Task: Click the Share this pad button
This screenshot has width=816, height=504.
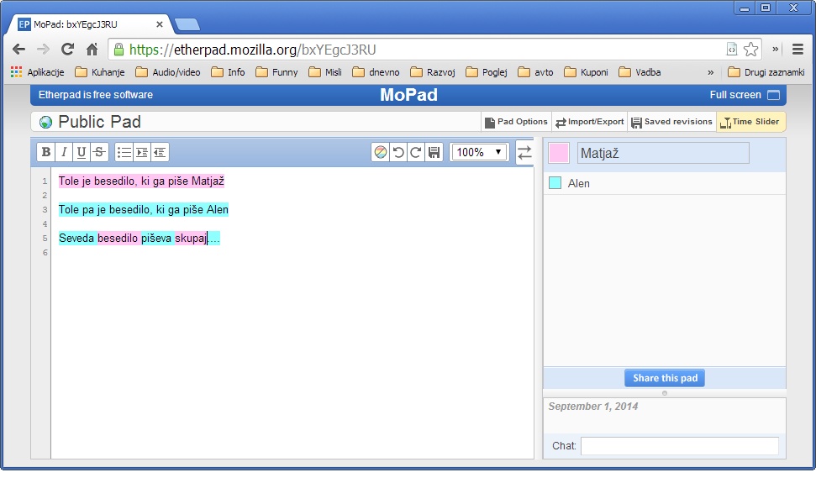Action: pos(665,378)
